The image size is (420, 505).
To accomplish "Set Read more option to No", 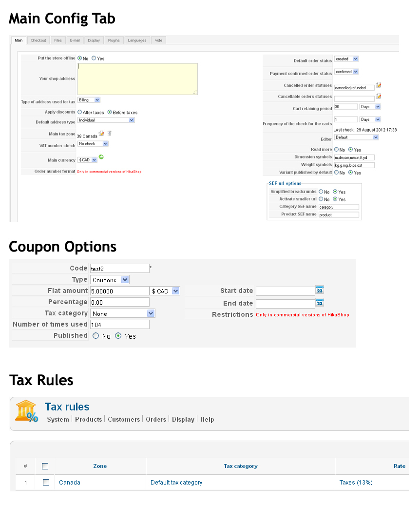I will pos(336,150).
